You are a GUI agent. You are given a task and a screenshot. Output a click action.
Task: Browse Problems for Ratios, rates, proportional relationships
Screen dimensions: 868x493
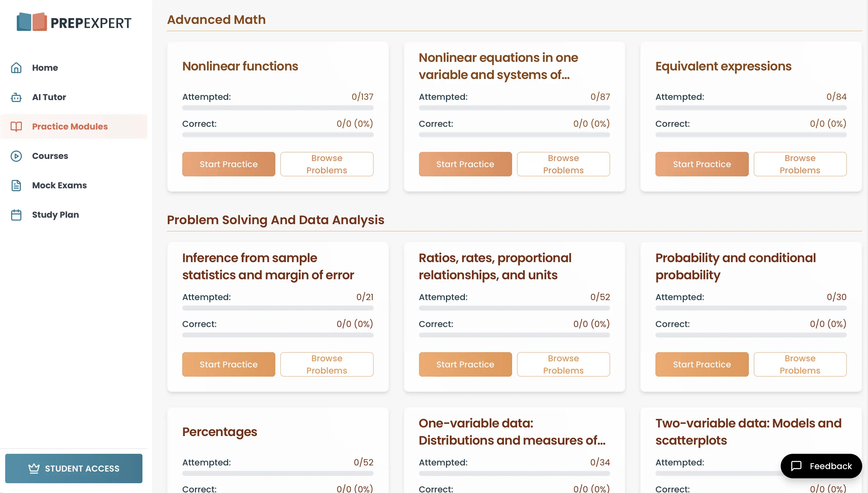coord(564,365)
